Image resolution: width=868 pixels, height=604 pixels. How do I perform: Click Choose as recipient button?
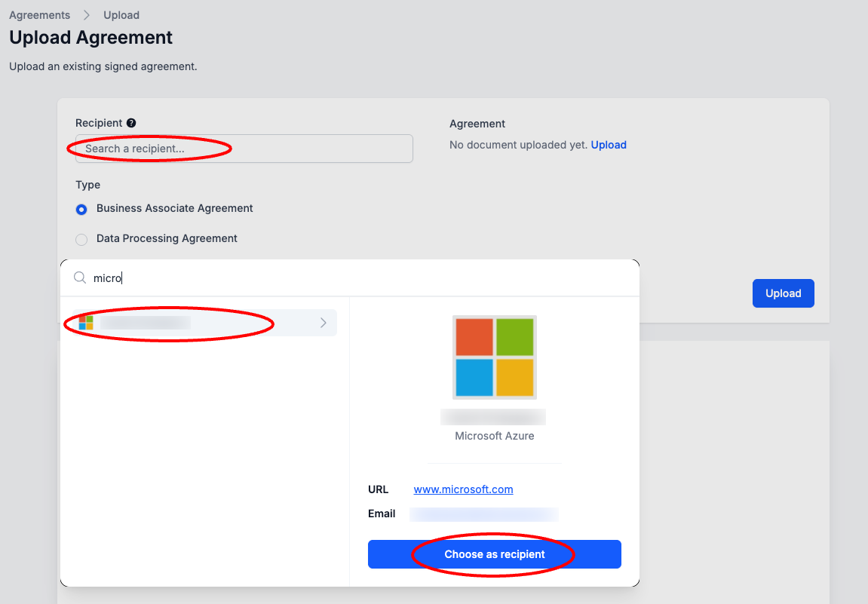click(495, 554)
